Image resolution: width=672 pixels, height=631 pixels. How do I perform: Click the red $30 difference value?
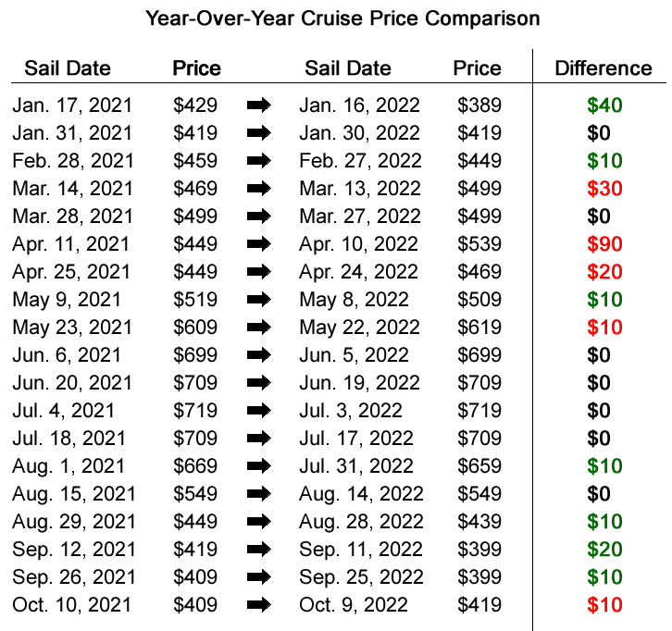(x=604, y=189)
